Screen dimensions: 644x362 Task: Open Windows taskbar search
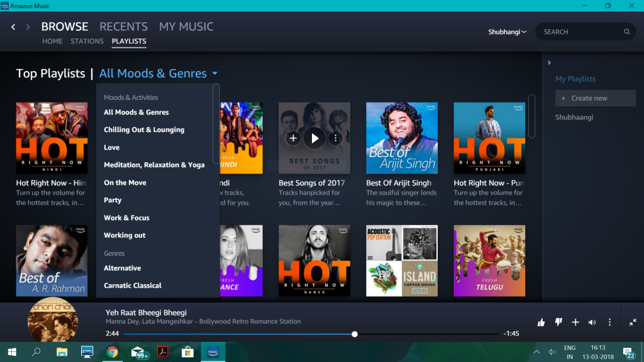tap(36, 352)
